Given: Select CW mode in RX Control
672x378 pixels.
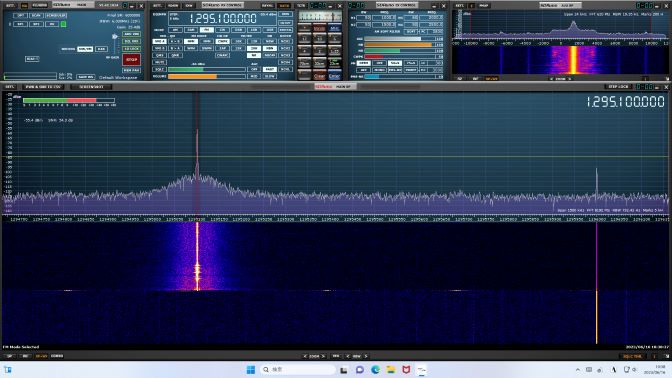Looking at the screenshot, I should [222, 30].
